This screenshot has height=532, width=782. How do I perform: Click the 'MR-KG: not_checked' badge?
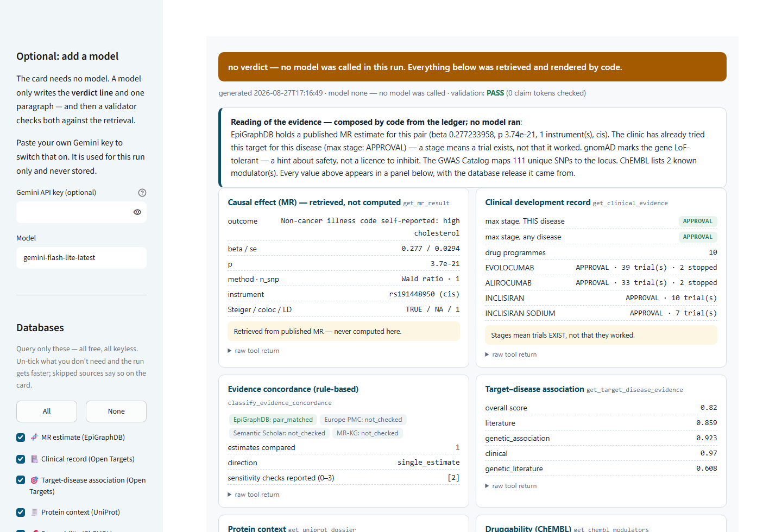coord(368,433)
